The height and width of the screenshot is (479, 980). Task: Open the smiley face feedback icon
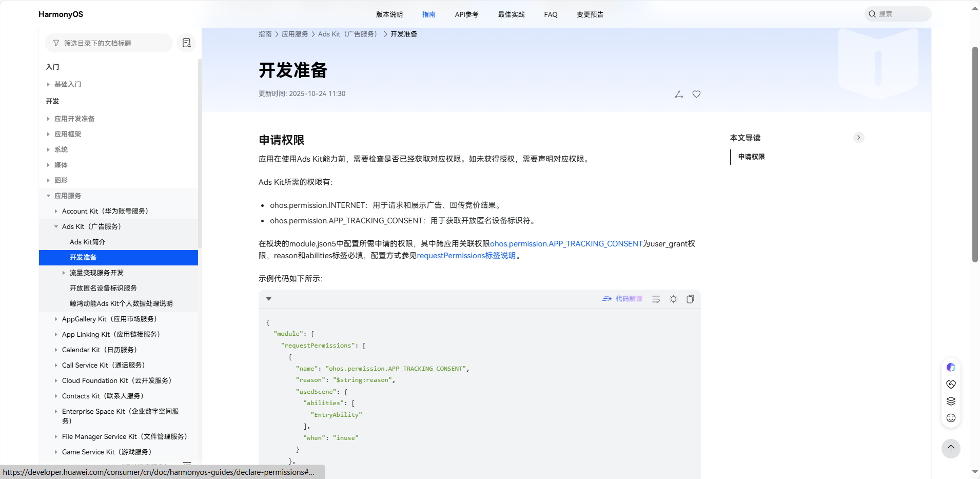click(x=951, y=418)
